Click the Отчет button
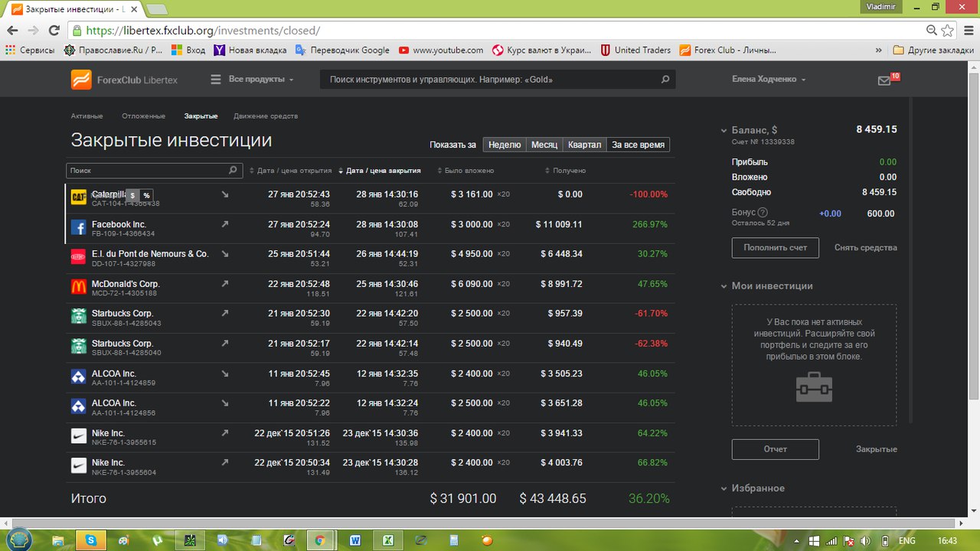Screen dimensions: 980x551 coord(775,449)
